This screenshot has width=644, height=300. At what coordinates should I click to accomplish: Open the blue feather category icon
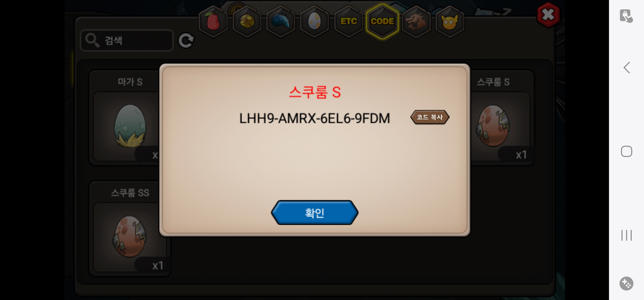point(281,21)
